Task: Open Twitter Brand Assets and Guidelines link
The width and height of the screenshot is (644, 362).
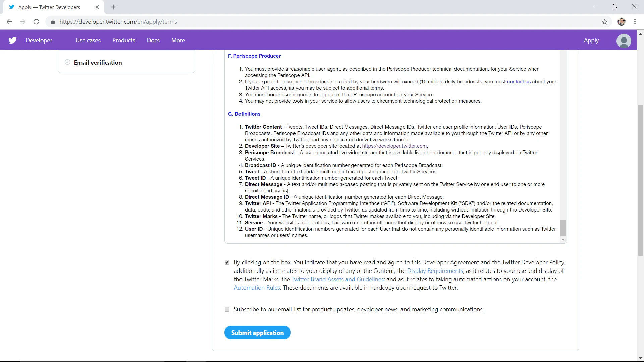Action: [x=337, y=279]
